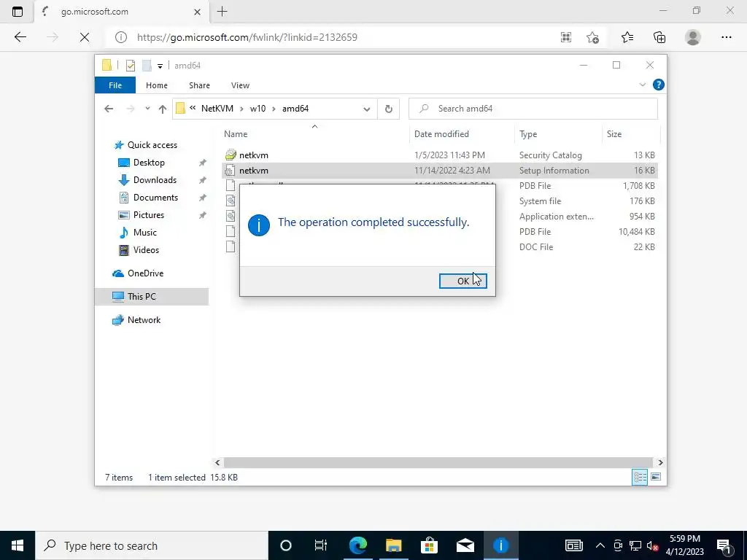This screenshot has width=747, height=560.
Task: Add this page to favorites
Action: (x=592, y=37)
